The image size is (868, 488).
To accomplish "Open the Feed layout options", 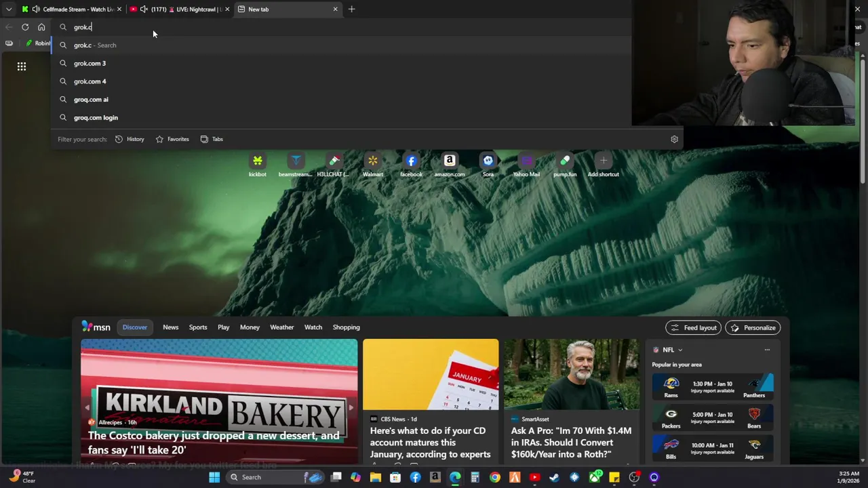I will pyautogui.click(x=694, y=328).
